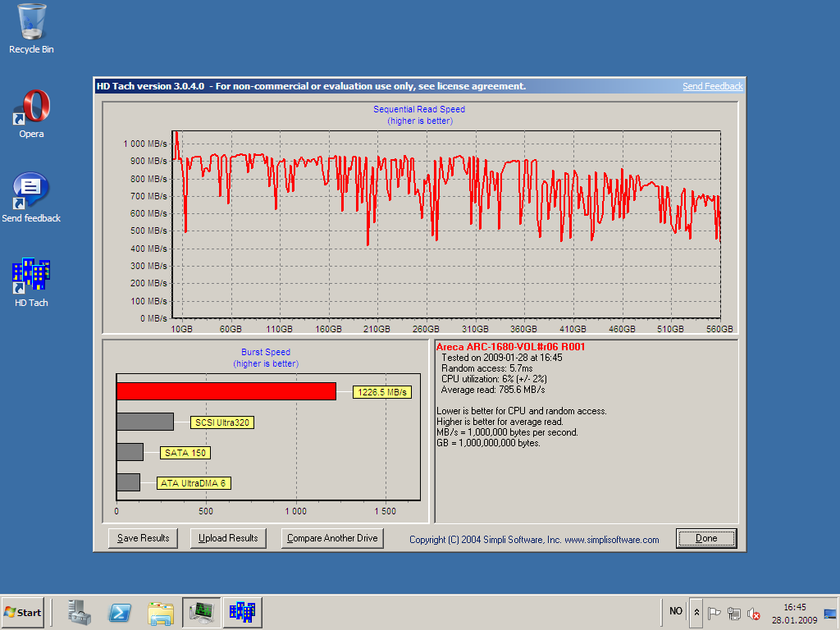Click the Random access: 5.7ms line

coord(487,368)
